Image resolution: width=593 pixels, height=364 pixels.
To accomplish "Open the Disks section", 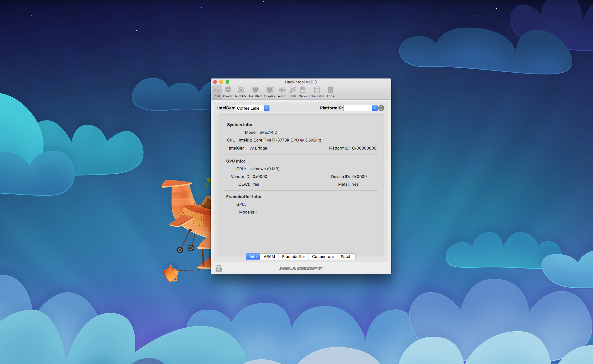I will pyautogui.click(x=303, y=92).
